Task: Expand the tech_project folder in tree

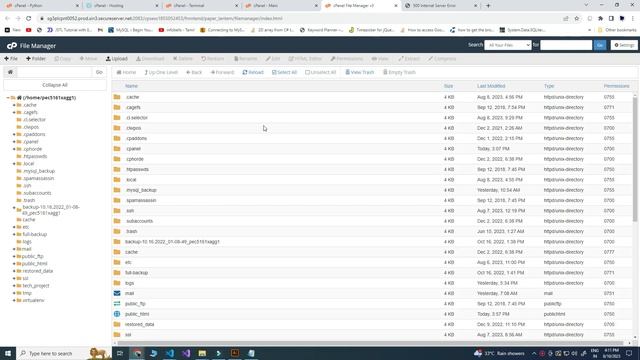Action: [x=14, y=286]
